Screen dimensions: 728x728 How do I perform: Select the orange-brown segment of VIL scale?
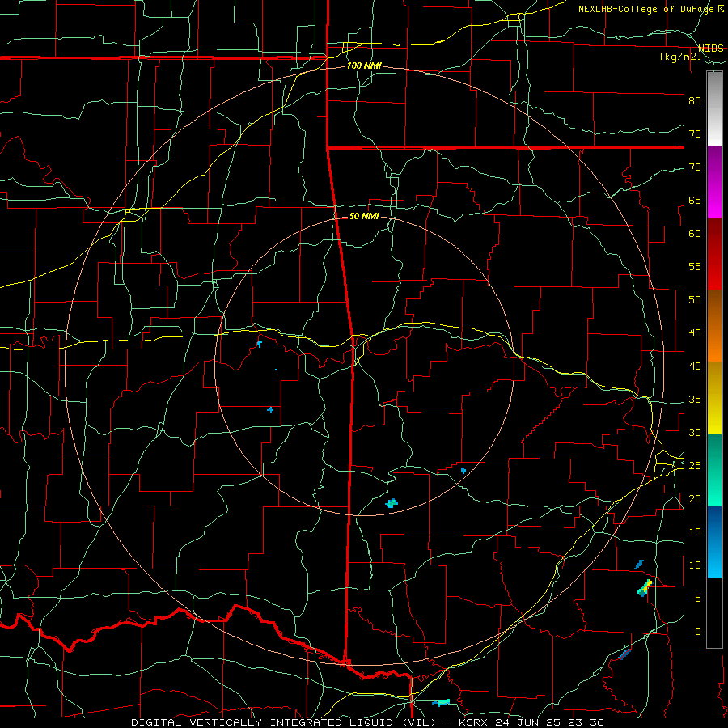pyautogui.click(x=714, y=326)
